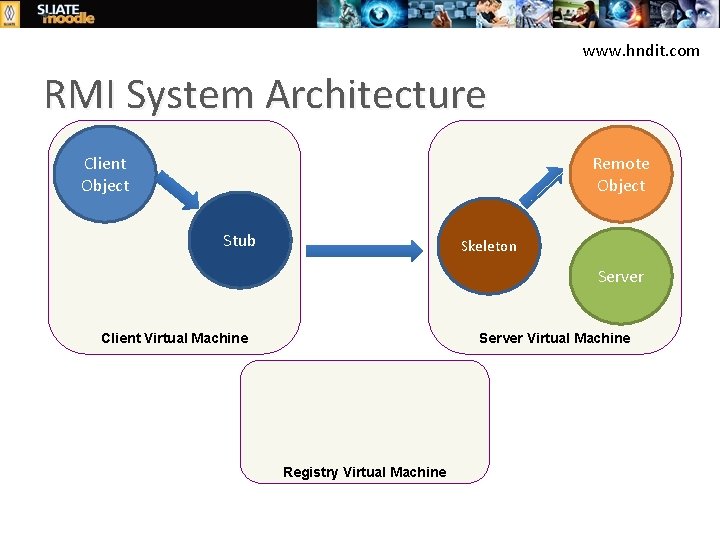
Task: Select the Client Virtual Machine label
Action: click(x=174, y=338)
